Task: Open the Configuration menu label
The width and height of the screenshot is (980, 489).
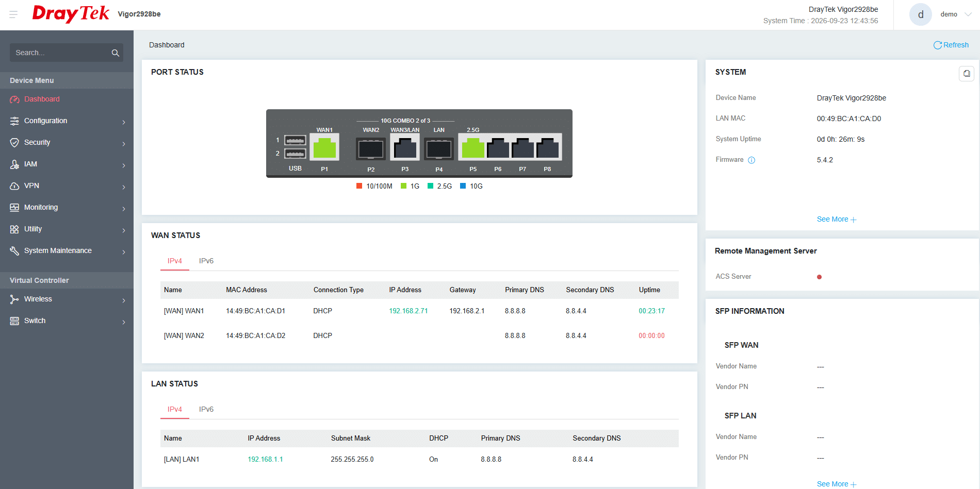Action: (x=45, y=121)
